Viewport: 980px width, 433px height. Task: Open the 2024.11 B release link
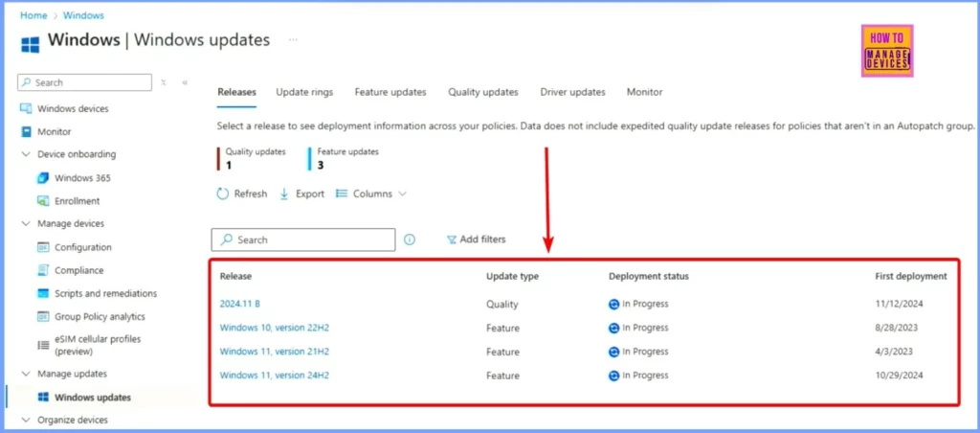pyautogui.click(x=240, y=304)
